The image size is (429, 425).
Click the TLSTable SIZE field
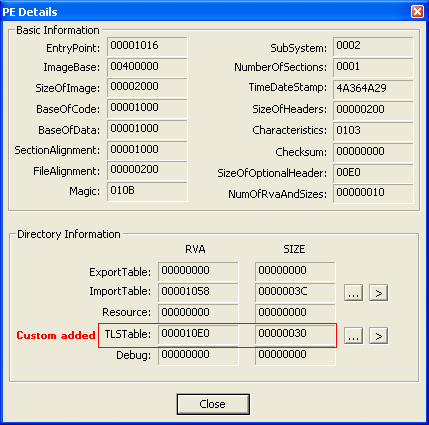(295, 335)
